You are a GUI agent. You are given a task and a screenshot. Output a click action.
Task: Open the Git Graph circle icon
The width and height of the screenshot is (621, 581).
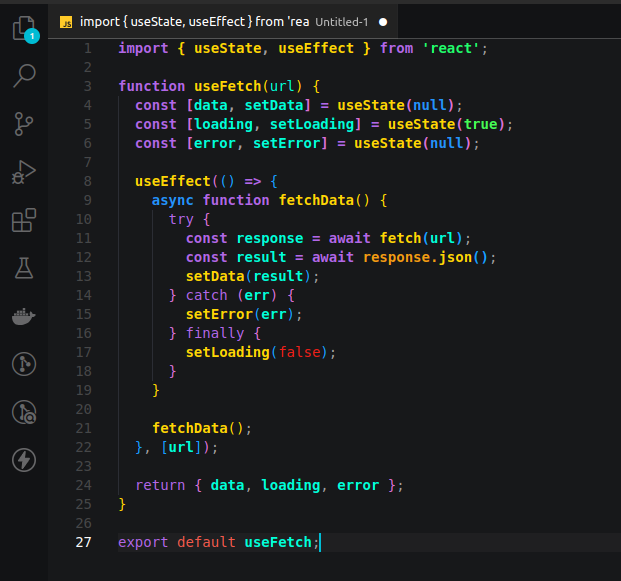coord(24,364)
